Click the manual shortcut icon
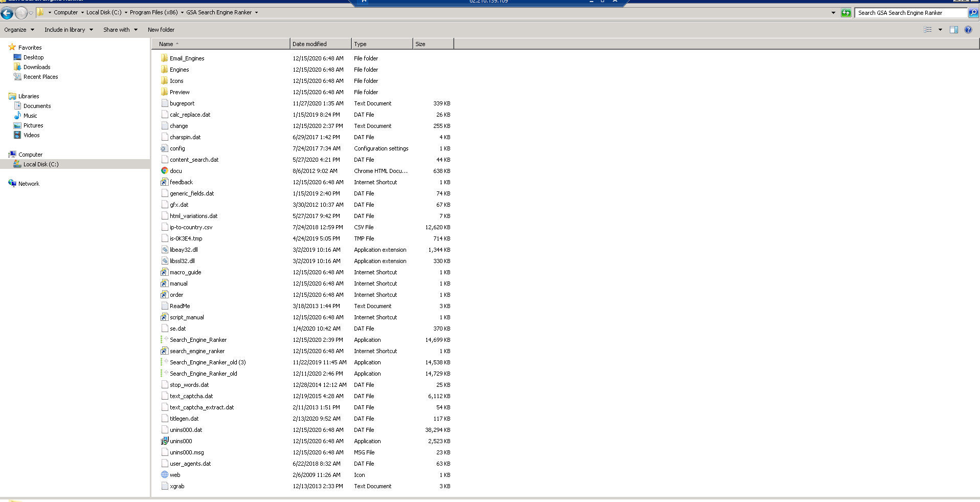 [x=165, y=283]
